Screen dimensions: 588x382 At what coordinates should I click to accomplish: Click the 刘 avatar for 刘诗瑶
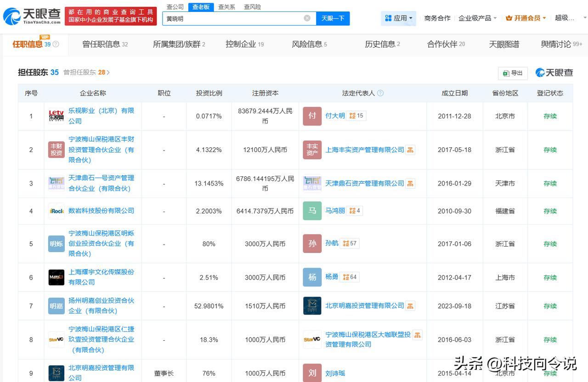click(312, 373)
